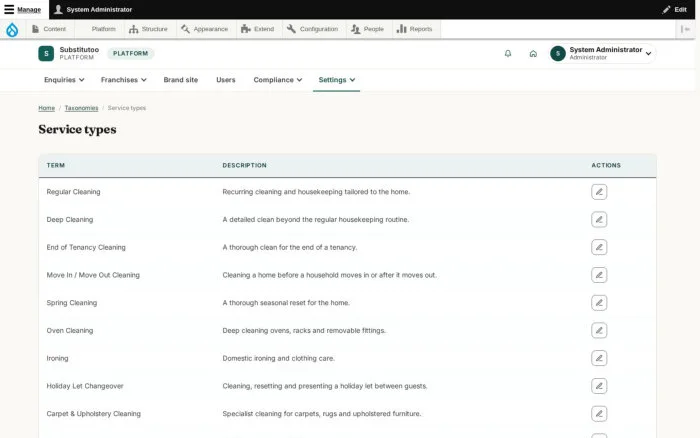Image resolution: width=700 pixels, height=438 pixels.
Task: Open the Manage hamburger menu
Action: [x=22, y=9]
